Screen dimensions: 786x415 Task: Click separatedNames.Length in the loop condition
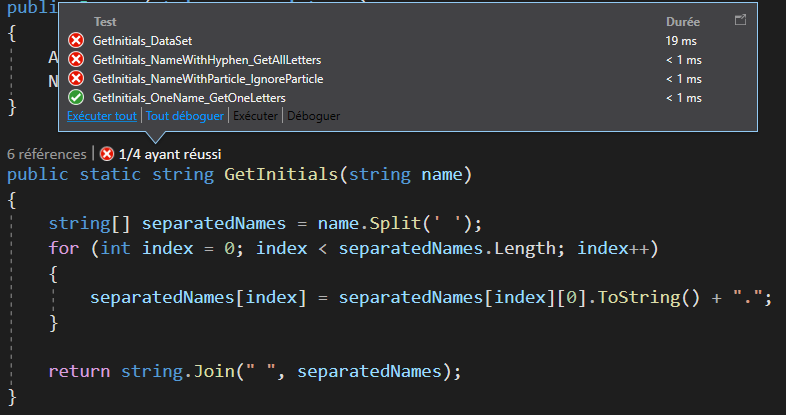447,248
